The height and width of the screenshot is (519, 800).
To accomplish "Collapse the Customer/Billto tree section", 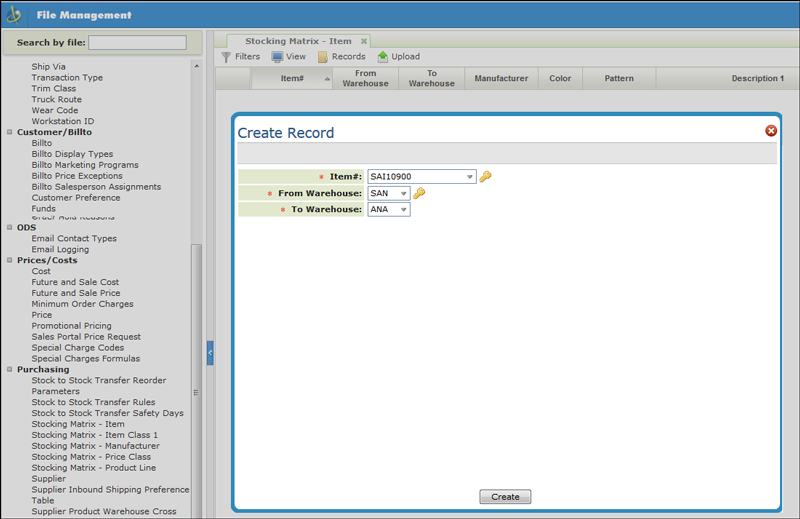I will click(x=10, y=132).
